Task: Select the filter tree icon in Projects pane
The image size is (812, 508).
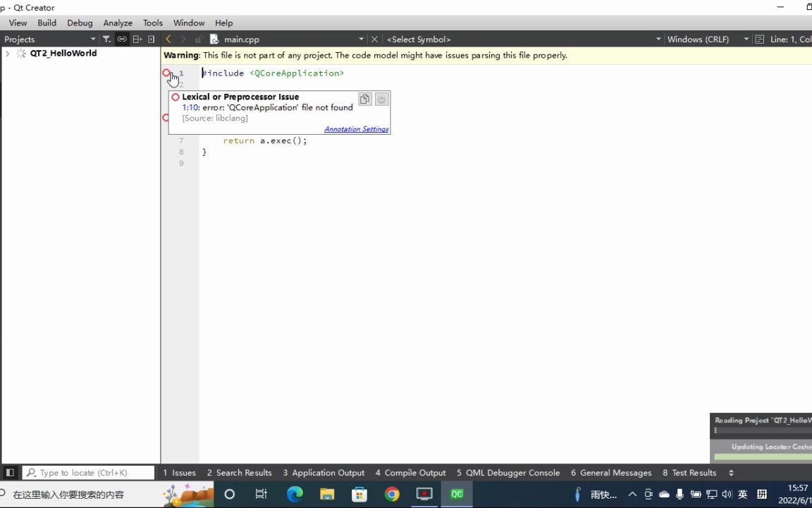Action: (107, 39)
